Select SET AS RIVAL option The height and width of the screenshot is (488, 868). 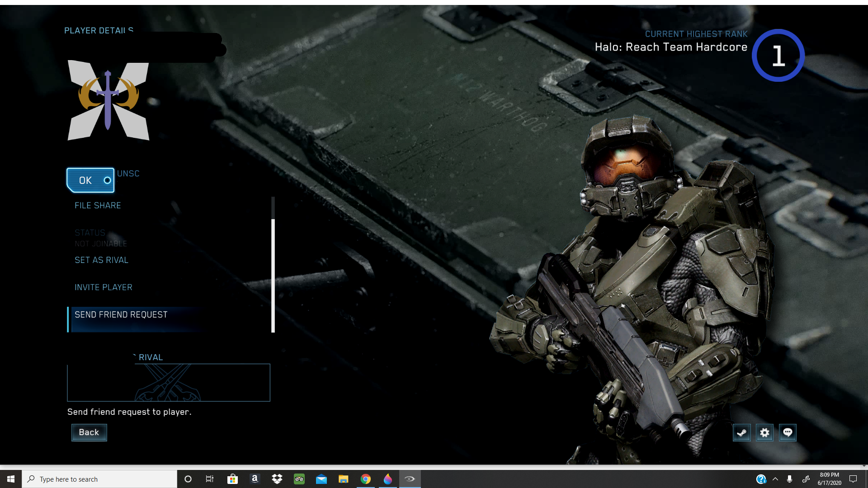point(101,260)
